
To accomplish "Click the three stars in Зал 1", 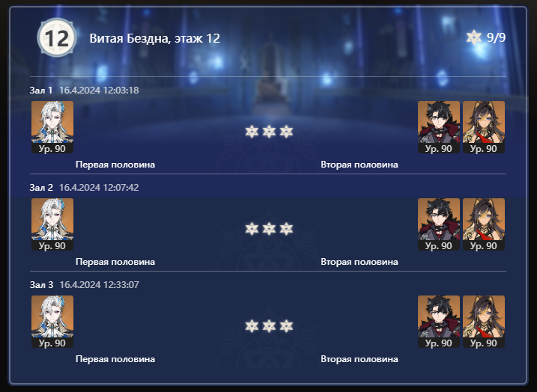I will [x=269, y=132].
